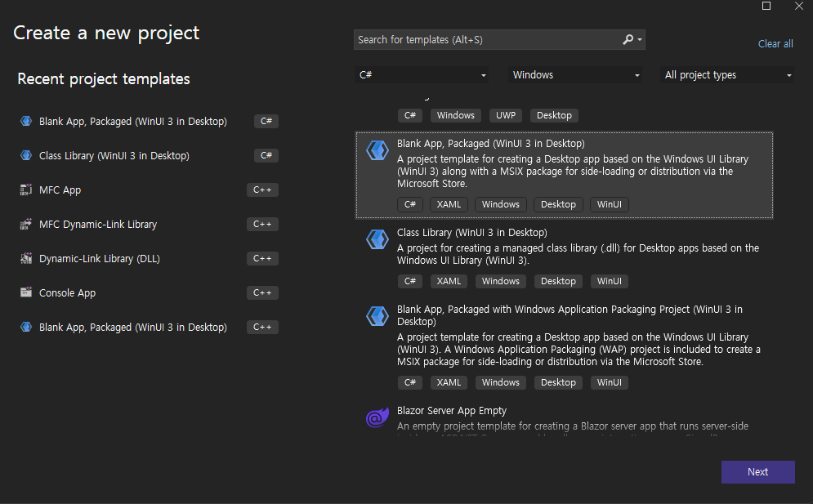Click WinUI tag of highlighted Blank App template
Viewport: 813px width, 504px height.
pyautogui.click(x=609, y=204)
